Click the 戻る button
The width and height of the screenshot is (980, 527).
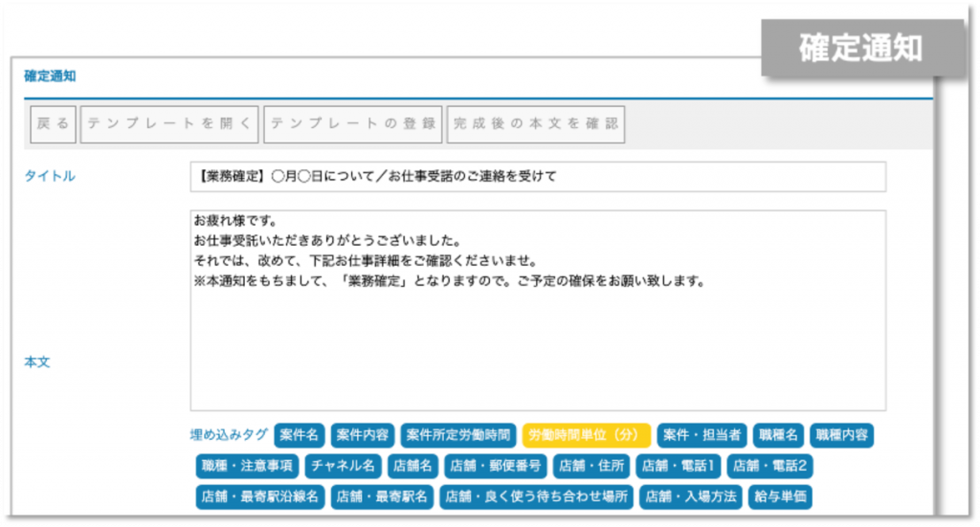pos(53,124)
